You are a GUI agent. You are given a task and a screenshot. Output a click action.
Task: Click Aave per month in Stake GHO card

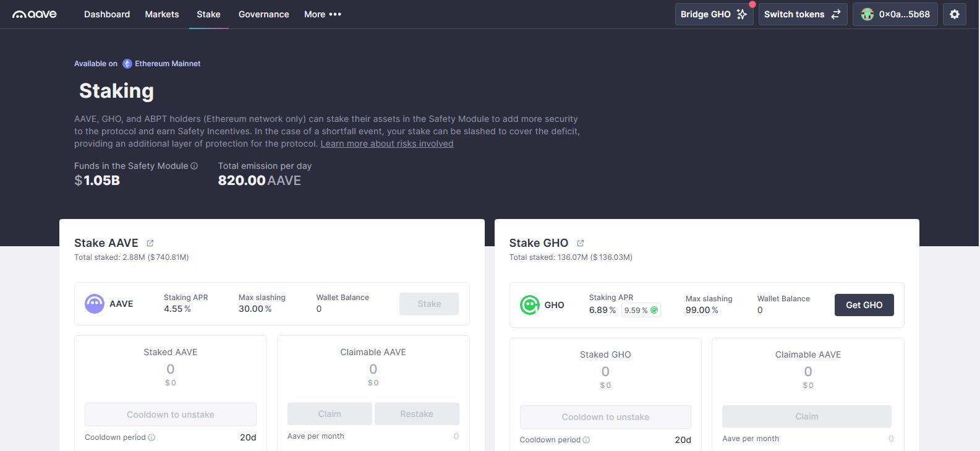751,439
